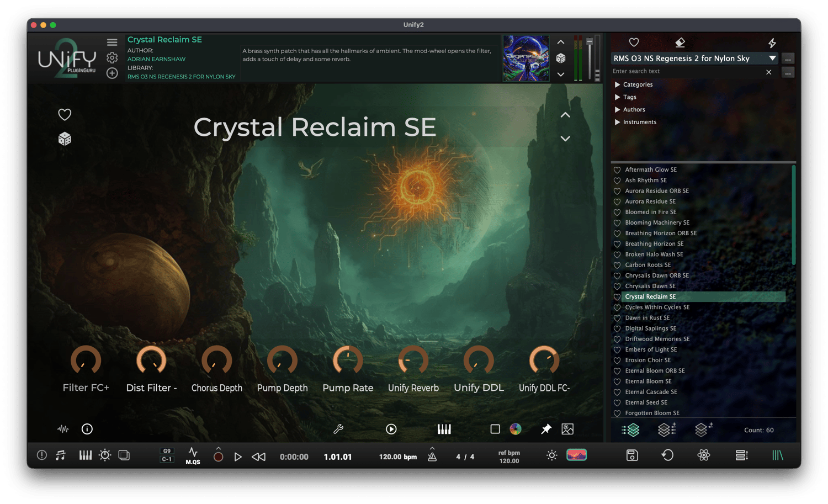Image resolution: width=828 pixels, height=504 pixels.
Task: Favorite the Eternal Seed SE patch
Action: coord(617,403)
